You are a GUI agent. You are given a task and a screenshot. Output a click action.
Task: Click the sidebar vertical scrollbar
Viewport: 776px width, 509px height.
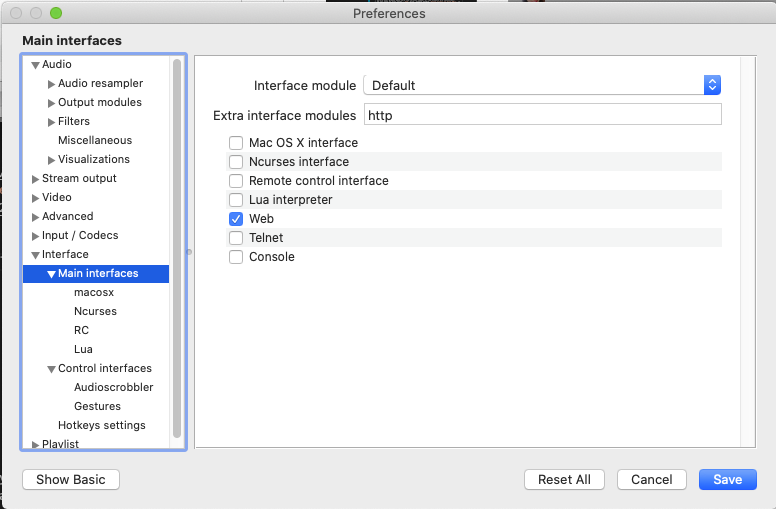(177, 249)
